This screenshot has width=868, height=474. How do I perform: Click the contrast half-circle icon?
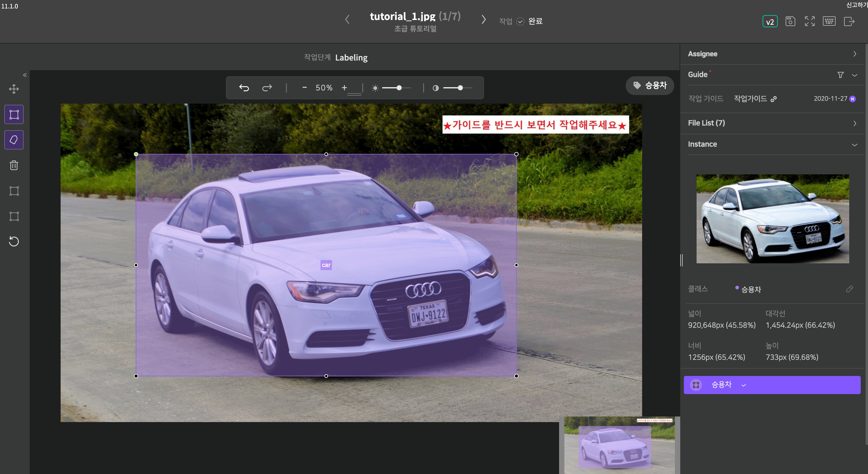click(x=436, y=88)
